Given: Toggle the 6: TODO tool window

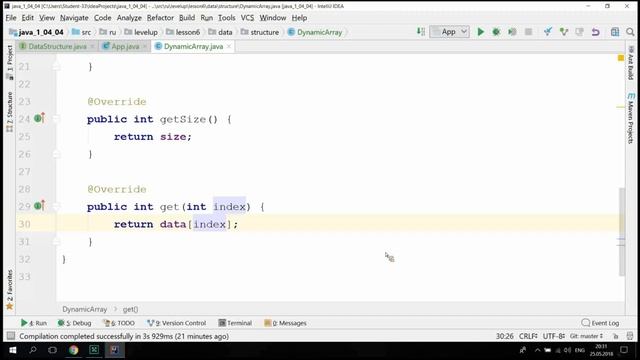Looking at the screenshot, I should tap(118, 323).
